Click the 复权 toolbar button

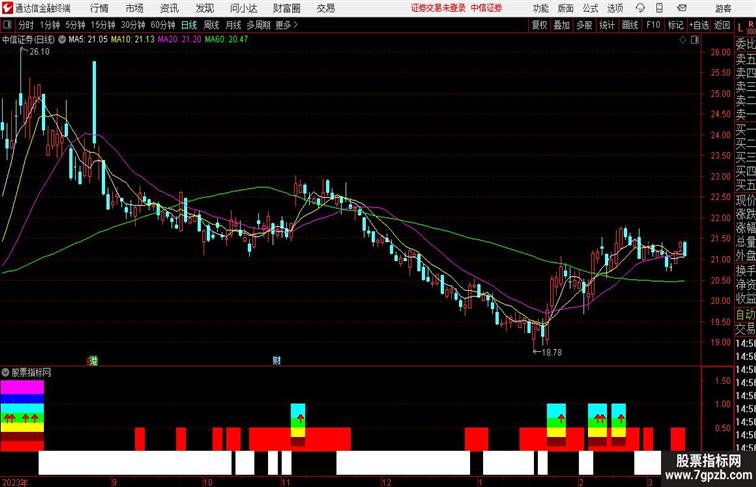point(540,25)
